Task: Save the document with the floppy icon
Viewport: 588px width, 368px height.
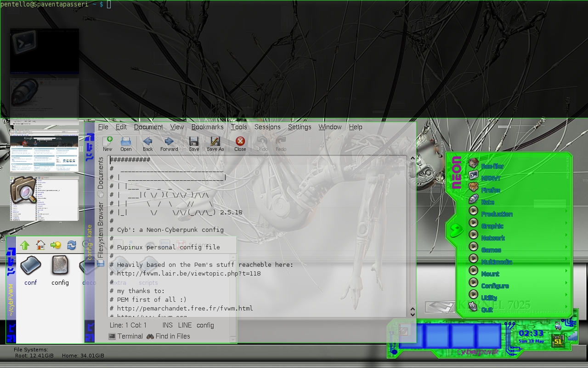Action: pyautogui.click(x=194, y=144)
